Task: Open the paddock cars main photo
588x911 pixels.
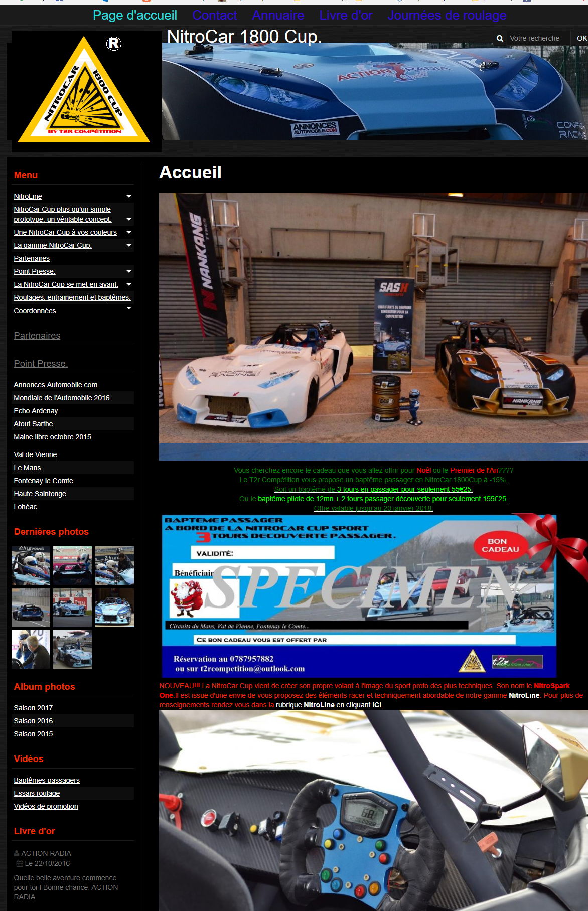Action: 373,327
